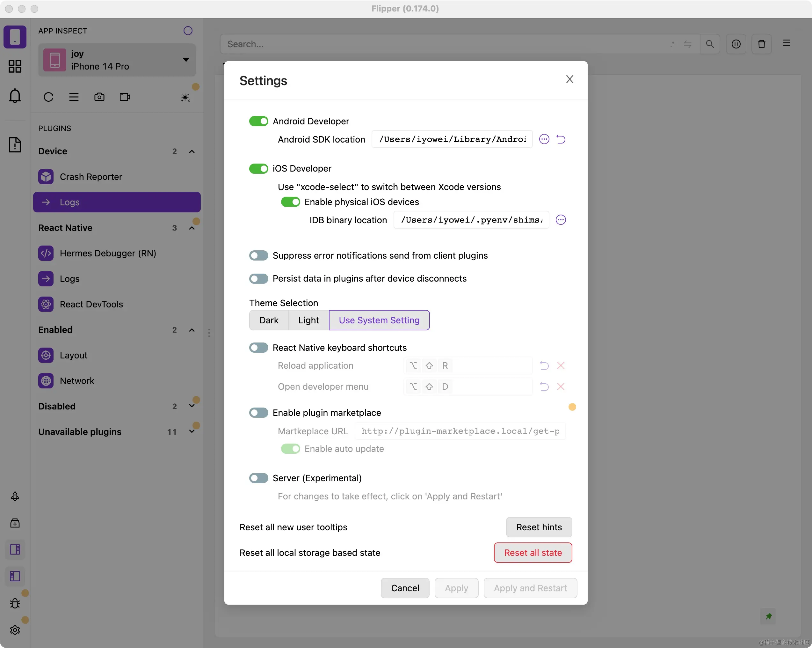Click the IDB binary location field
812x648 pixels.
pos(471,220)
